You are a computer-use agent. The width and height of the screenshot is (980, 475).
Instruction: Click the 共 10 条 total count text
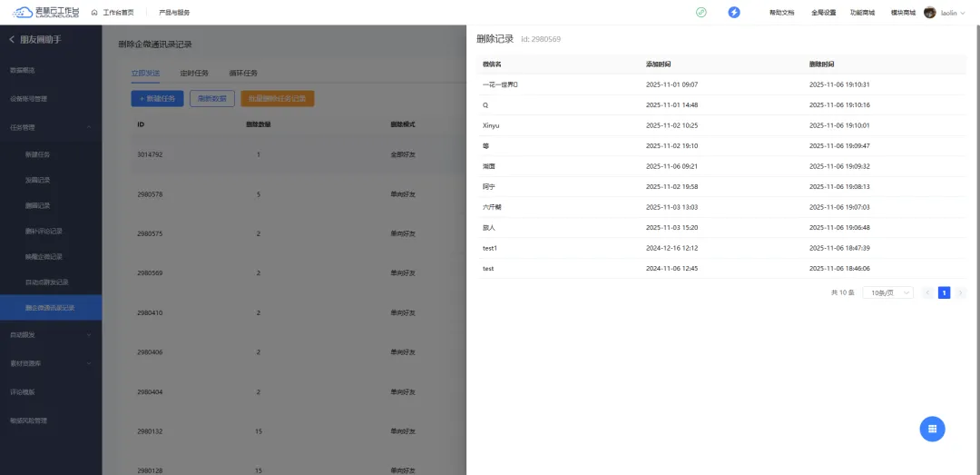842,292
